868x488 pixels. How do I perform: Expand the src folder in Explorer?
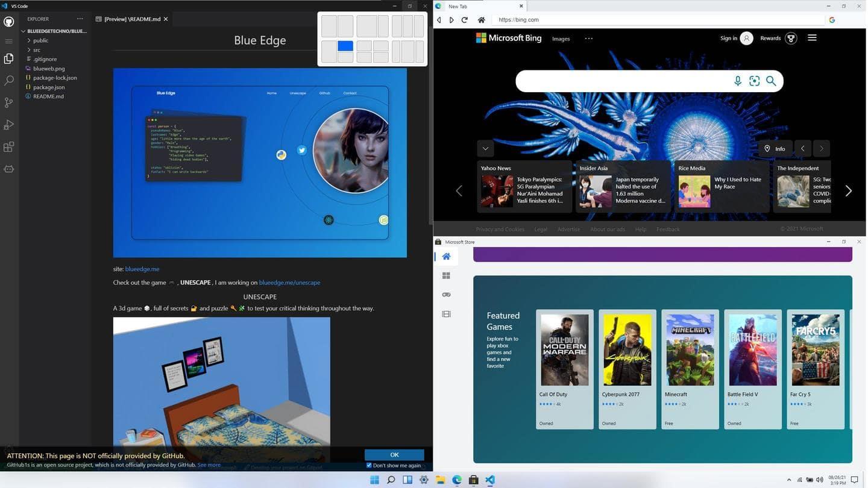[x=36, y=50]
